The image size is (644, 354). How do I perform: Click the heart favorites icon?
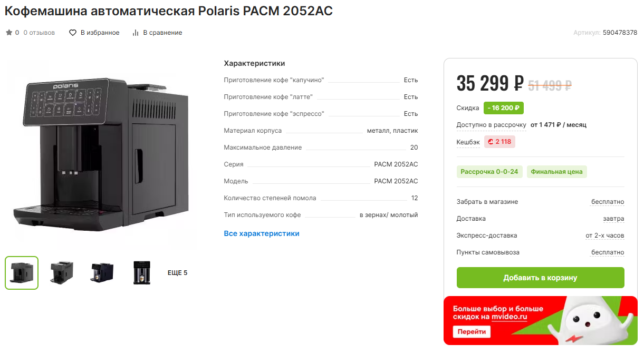click(73, 33)
